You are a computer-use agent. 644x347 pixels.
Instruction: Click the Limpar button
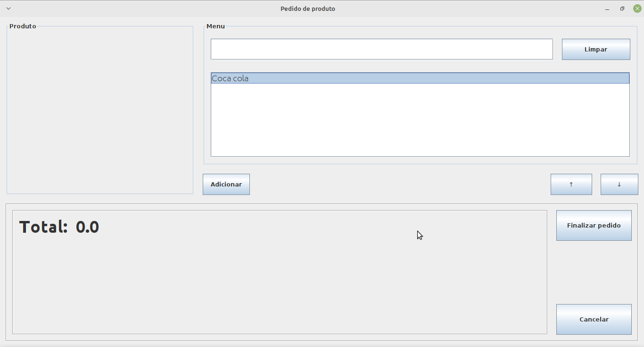(x=595, y=49)
